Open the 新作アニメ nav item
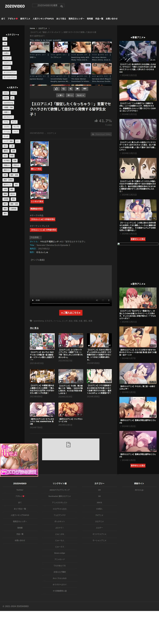 tap(25, 19)
